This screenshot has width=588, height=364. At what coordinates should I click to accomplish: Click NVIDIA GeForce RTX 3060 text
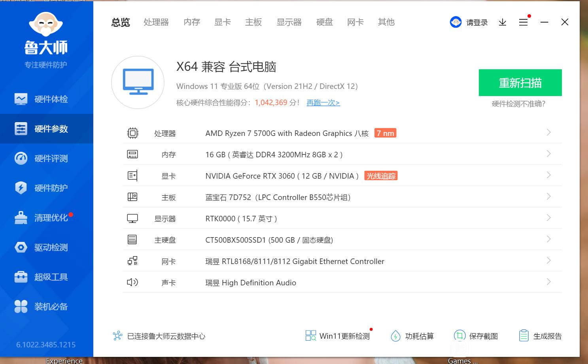coord(282,176)
